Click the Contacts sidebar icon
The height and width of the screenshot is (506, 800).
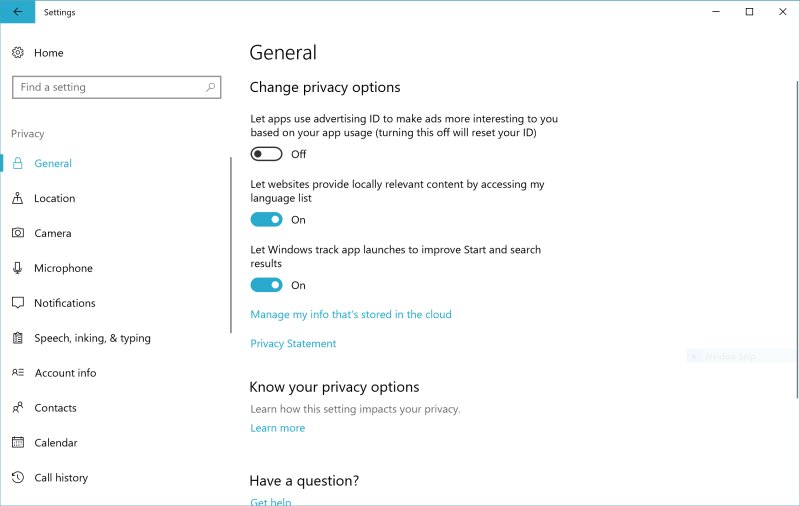[18, 408]
